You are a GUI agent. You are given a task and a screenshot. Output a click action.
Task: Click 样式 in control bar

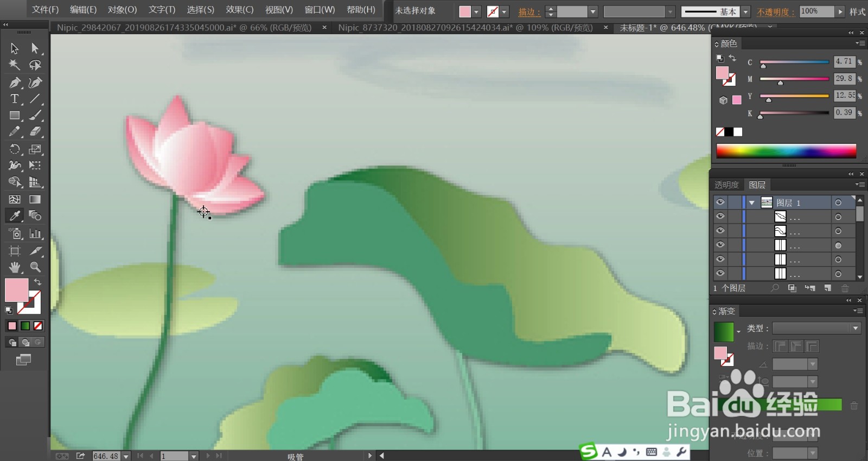coord(858,12)
